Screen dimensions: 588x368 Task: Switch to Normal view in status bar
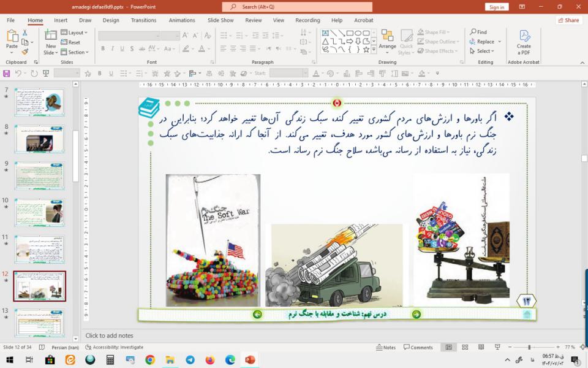coord(449,347)
